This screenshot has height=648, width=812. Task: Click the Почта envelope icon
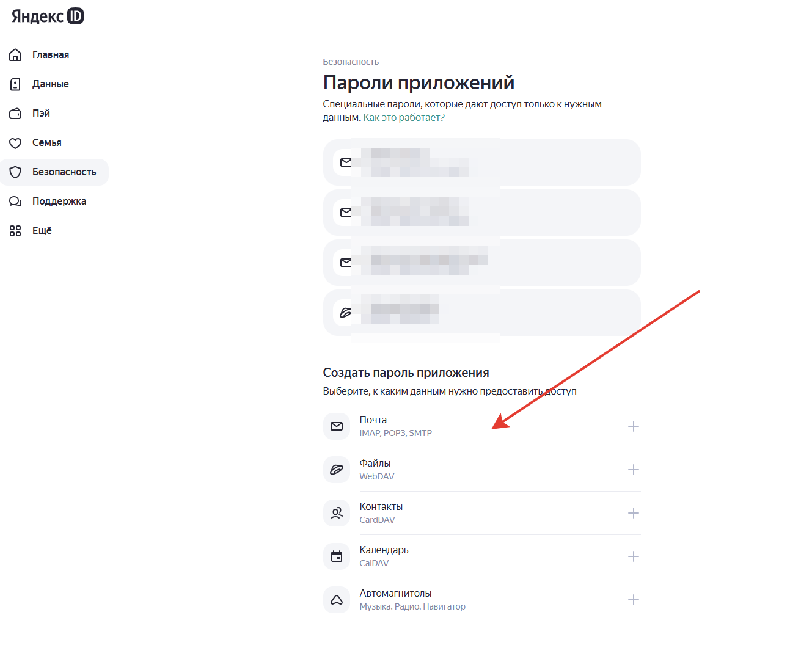pyautogui.click(x=337, y=426)
